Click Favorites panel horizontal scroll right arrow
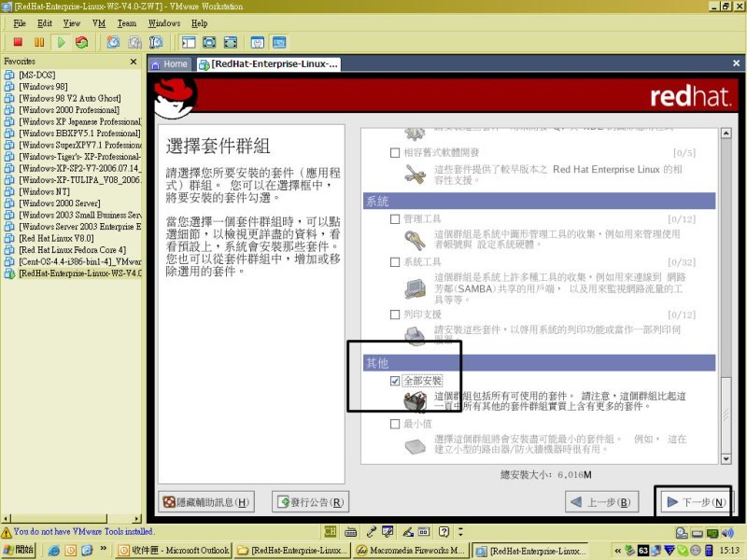The image size is (747, 560). (137, 519)
